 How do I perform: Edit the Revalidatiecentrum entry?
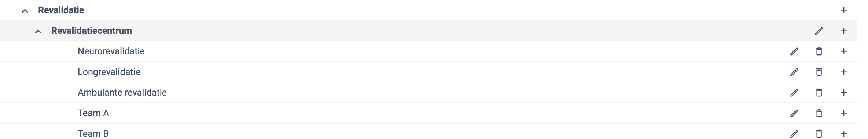(819, 31)
